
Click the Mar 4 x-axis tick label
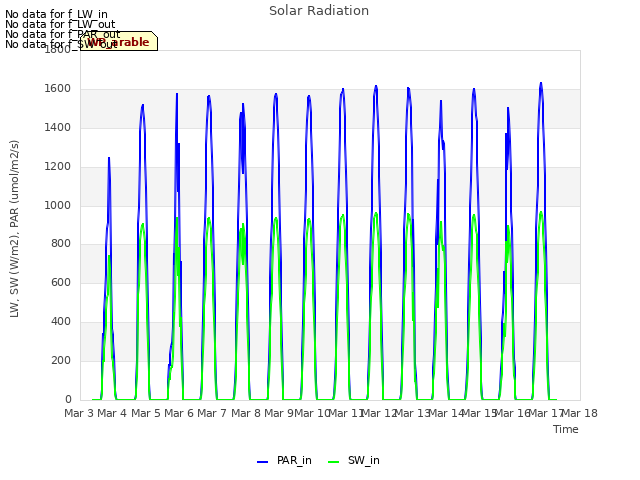pyautogui.click(x=112, y=413)
